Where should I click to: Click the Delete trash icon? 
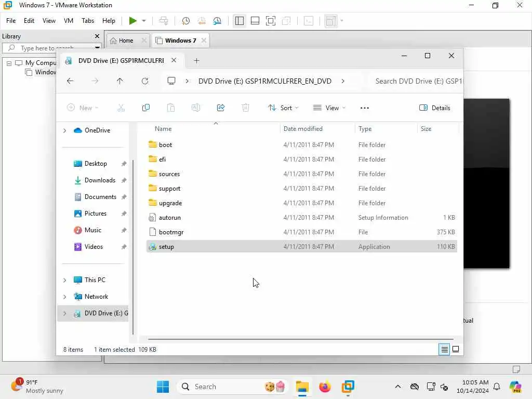coord(245,108)
